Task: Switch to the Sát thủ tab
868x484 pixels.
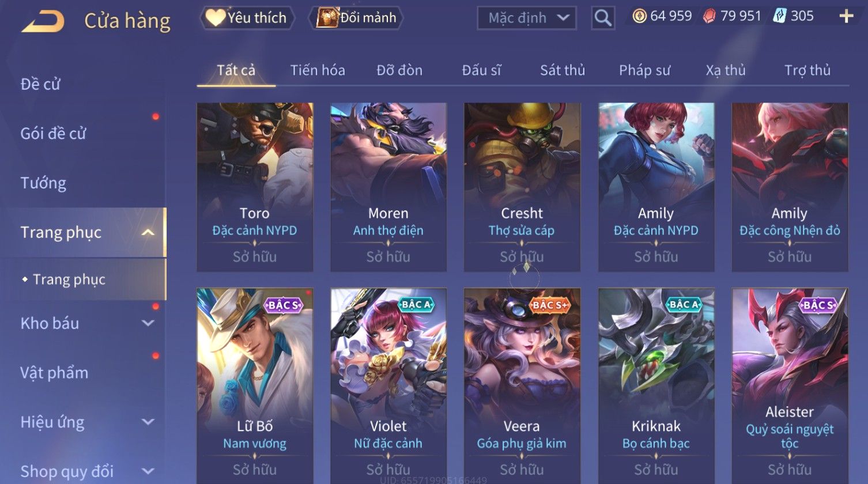Action: 563,70
